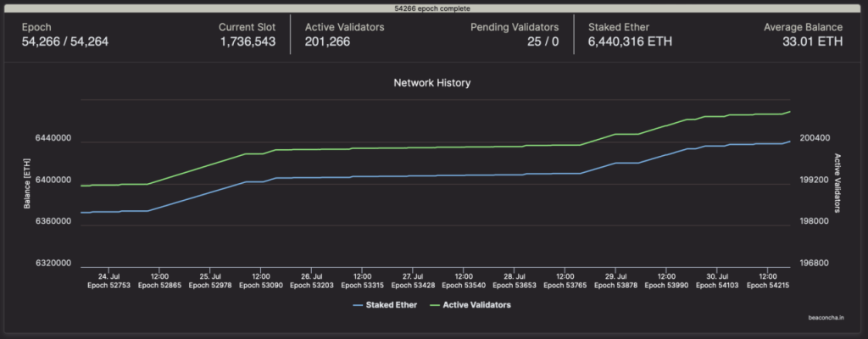
Task: Click the Network History chart title
Action: coord(432,83)
